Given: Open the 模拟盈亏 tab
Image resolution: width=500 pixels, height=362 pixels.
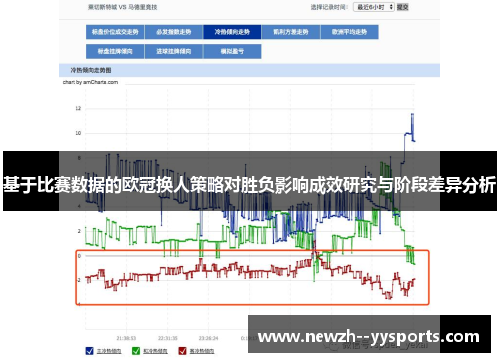Looking at the screenshot, I should [232, 51].
